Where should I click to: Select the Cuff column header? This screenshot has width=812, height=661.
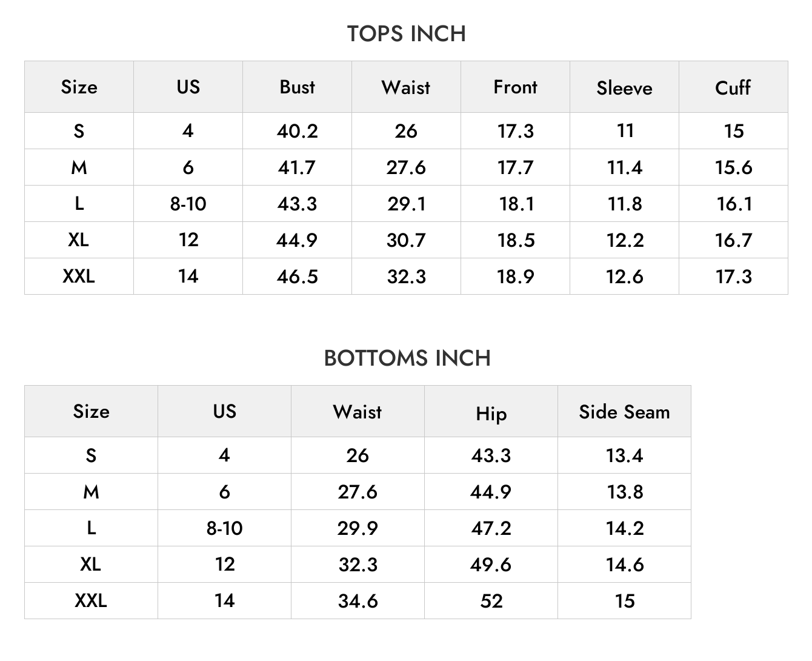733,87
